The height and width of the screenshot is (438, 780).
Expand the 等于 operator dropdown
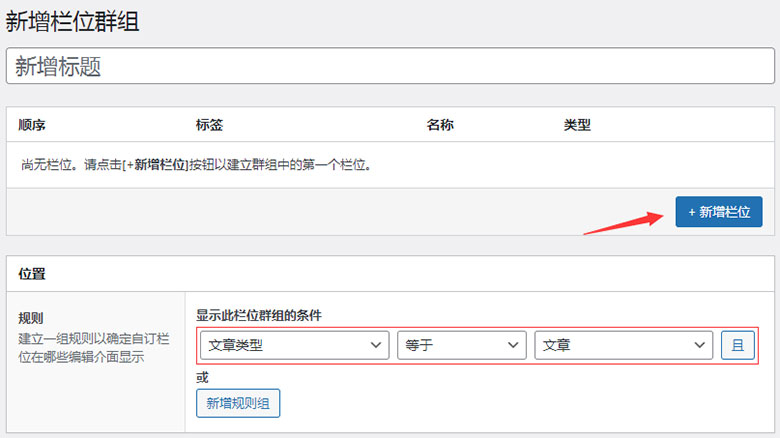coord(461,345)
